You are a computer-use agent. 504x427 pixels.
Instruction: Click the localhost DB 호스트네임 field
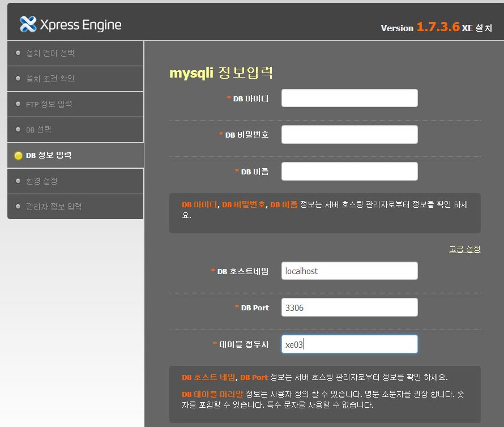pos(349,271)
